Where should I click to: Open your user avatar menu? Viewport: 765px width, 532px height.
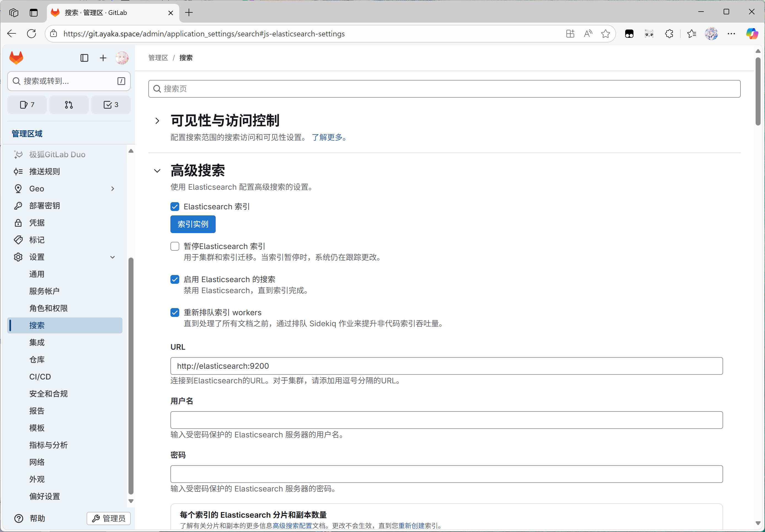122,58
